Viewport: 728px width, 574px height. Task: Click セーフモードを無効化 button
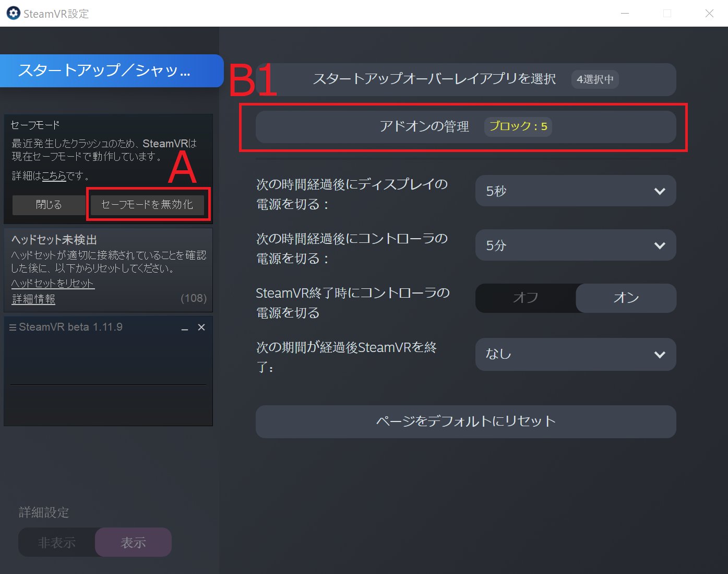[147, 205]
